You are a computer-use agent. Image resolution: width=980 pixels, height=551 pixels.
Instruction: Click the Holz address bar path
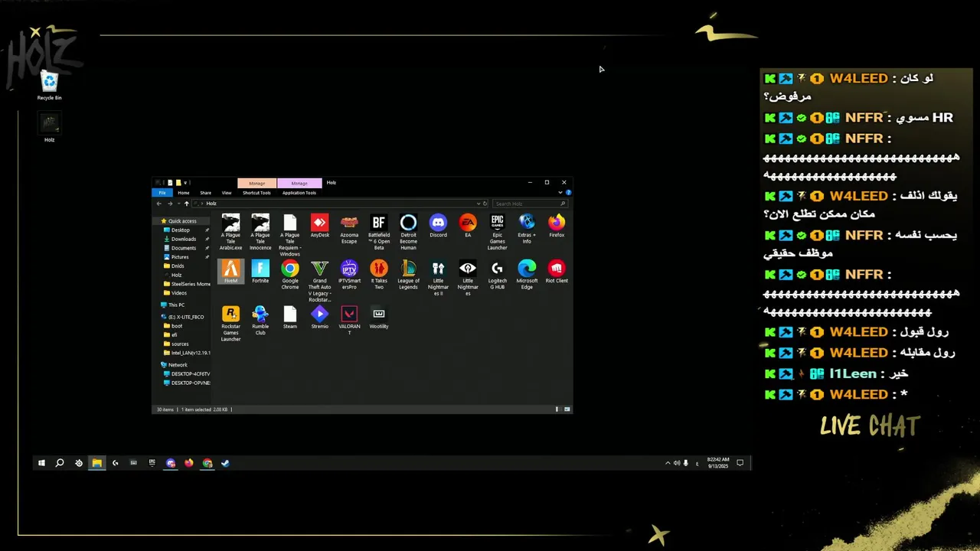pos(211,204)
